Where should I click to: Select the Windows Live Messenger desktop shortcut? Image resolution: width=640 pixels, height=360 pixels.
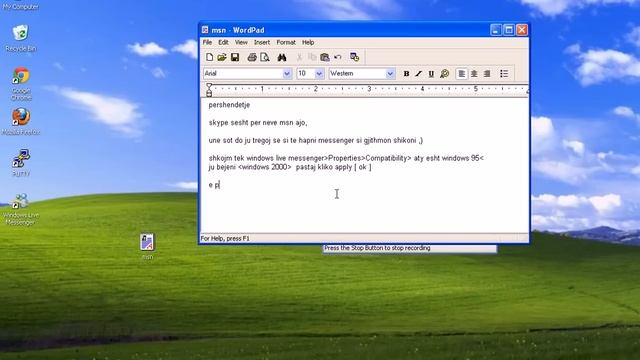point(20,209)
